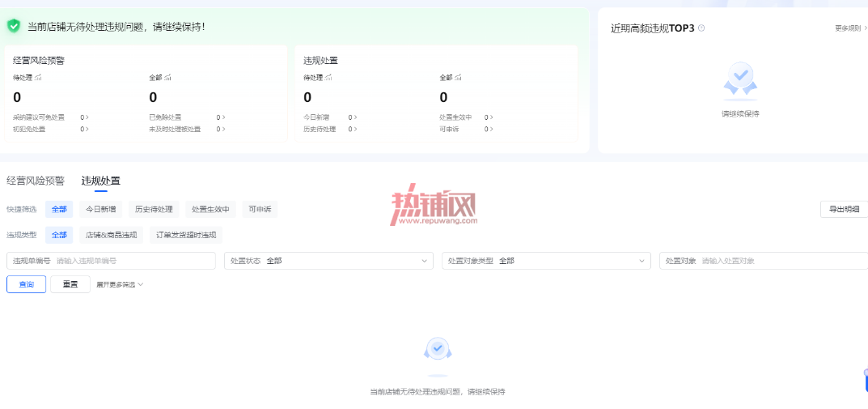Click the 查询 button
The image size is (868, 409).
pyautogui.click(x=26, y=284)
